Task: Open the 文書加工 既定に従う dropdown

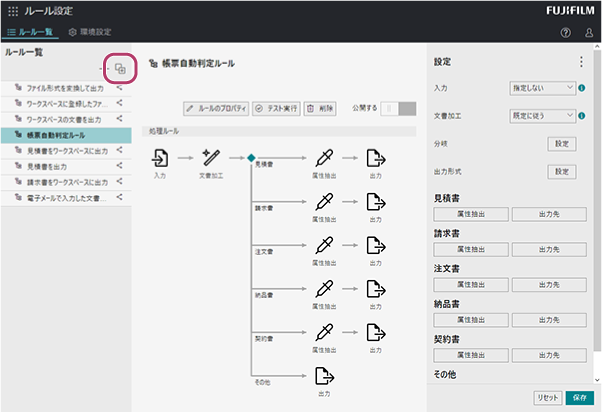Action: point(542,116)
